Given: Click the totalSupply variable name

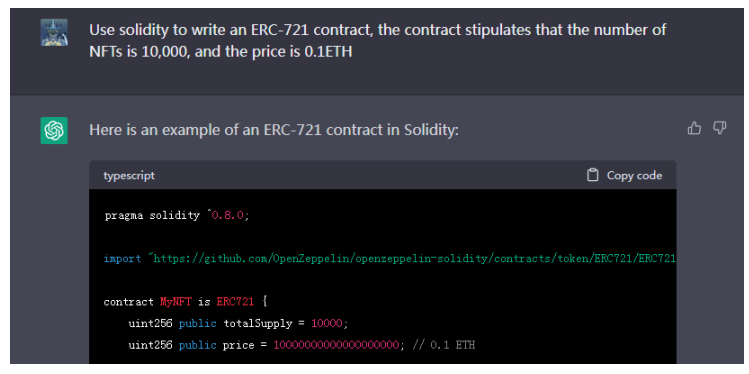Looking at the screenshot, I should 257,323.
